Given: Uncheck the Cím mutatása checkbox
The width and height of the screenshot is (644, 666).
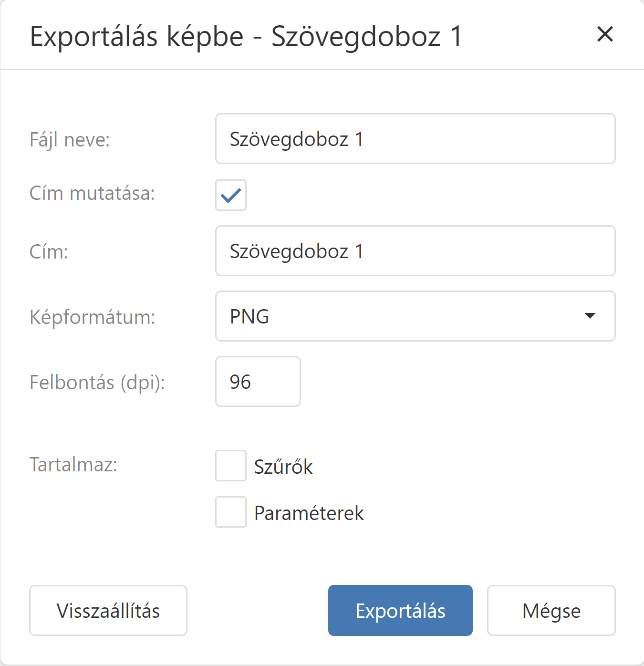Looking at the screenshot, I should (231, 195).
